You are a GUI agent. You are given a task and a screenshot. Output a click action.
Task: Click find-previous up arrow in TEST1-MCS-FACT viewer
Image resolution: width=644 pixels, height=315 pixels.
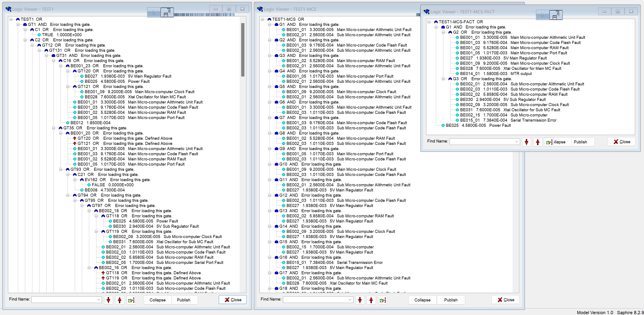(538, 142)
